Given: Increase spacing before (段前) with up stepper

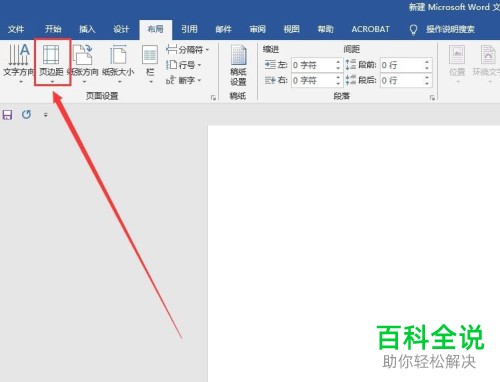Looking at the screenshot, I should pos(427,62).
